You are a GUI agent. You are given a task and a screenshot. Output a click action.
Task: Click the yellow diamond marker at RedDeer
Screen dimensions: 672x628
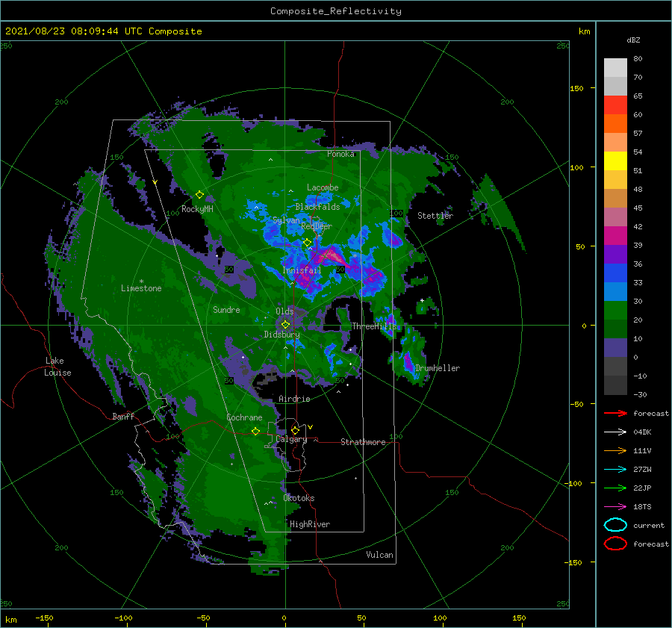[308, 243]
